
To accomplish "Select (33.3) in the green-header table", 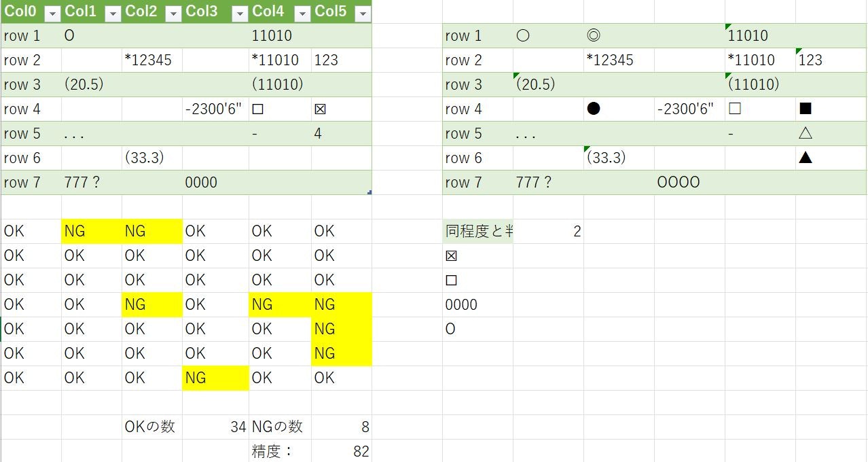I will [x=151, y=158].
